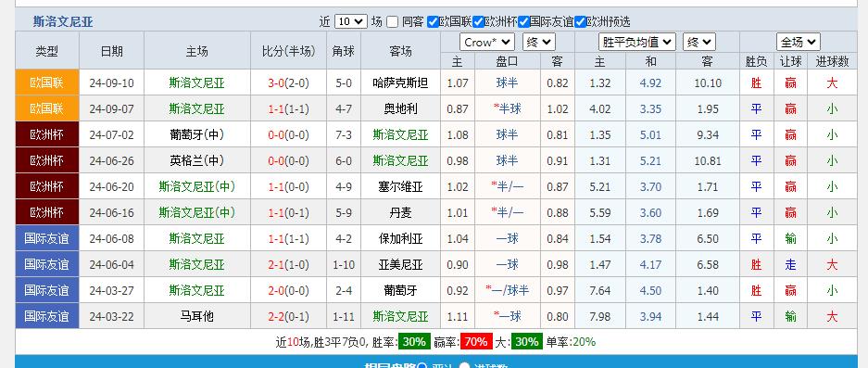868x368 pixels.
Task: Click the 类型 column header
Action: (x=47, y=52)
